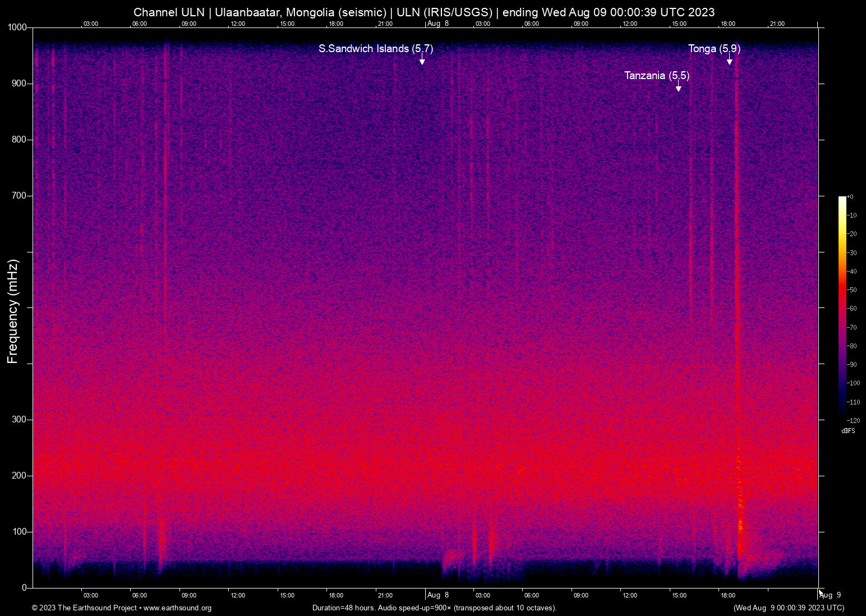Screen dimensions: 866x616
Task: Open the www.earthsound.org copyright text
Action: click(122, 608)
